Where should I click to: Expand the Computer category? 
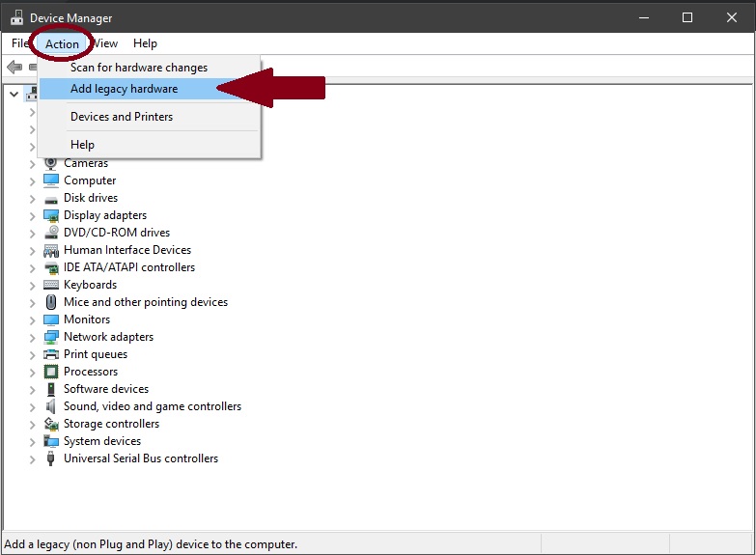32,181
